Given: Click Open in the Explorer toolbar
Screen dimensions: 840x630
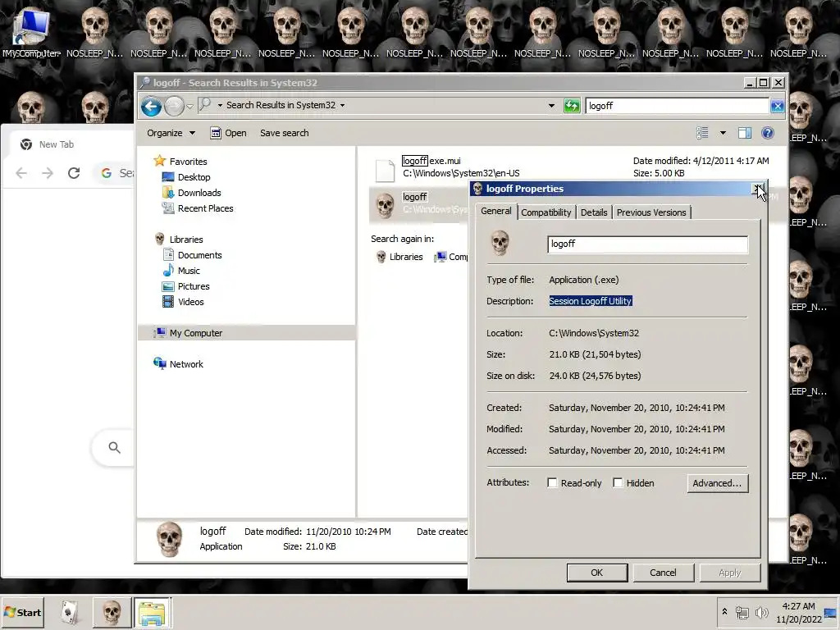Looking at the screenshot, I should click(x=229, y=133).
